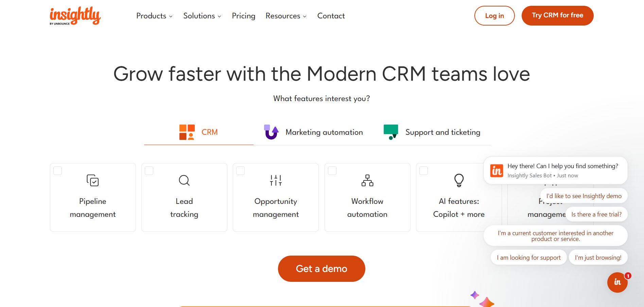Click the lightbulb AI features icon

pos(459,180)
